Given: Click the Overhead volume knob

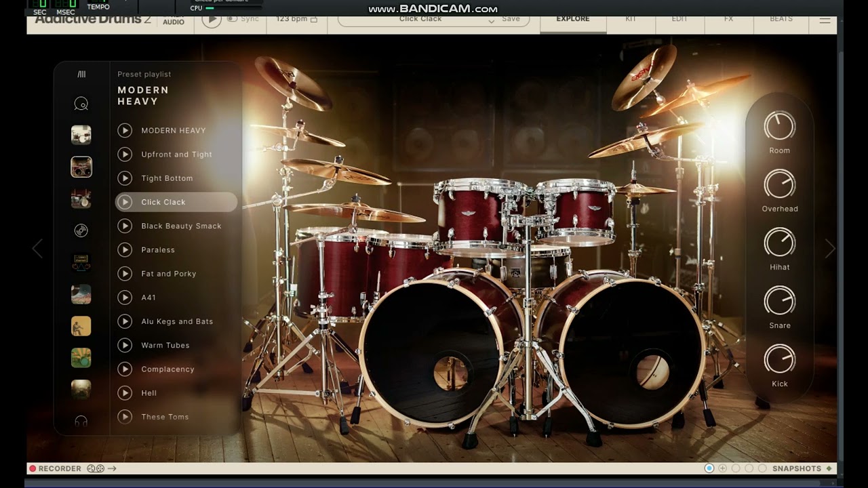Looking at the screenshot, I should [x=780, y=184].
